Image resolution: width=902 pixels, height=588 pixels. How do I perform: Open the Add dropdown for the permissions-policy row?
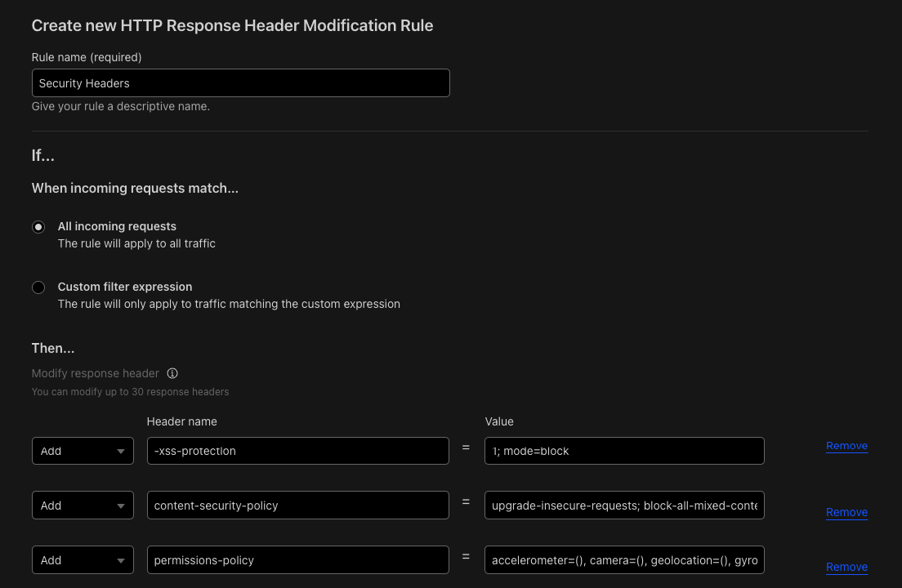click(x=83, y=560)
